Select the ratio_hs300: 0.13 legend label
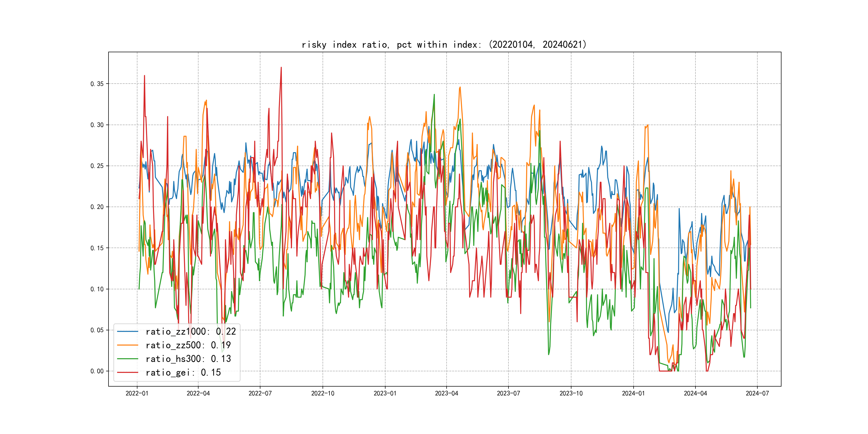 tap(188, 359)
